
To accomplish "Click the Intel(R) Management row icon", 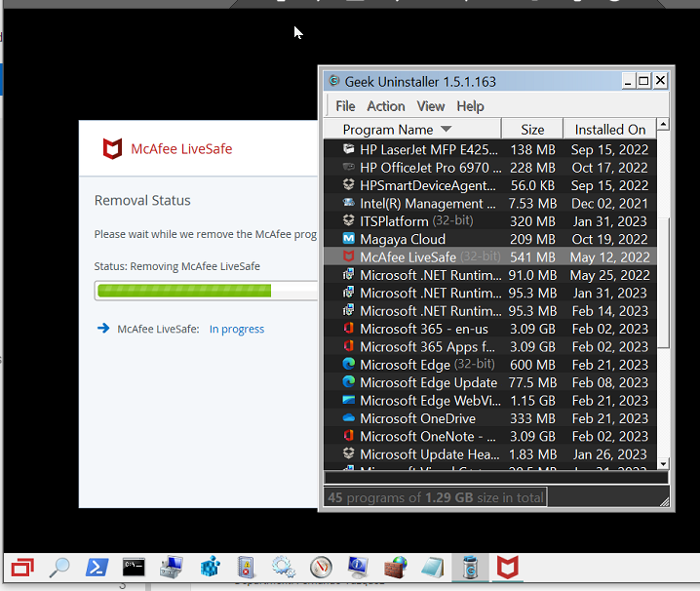I will click(x=348, y=203).
